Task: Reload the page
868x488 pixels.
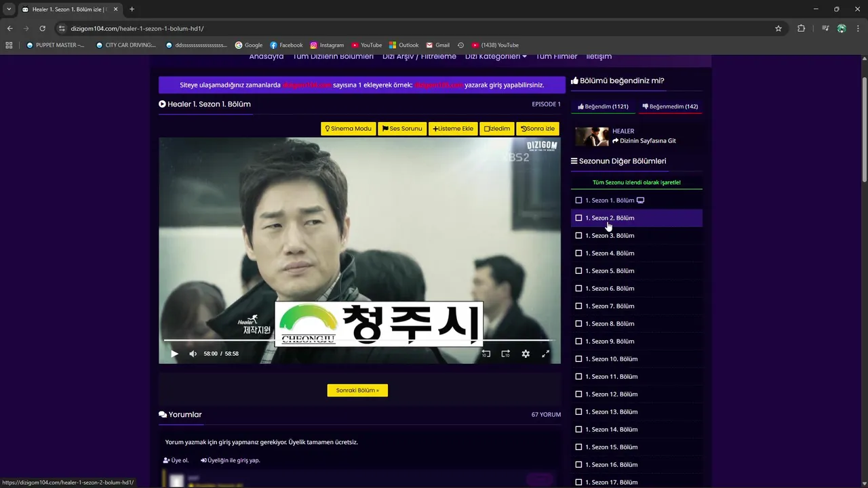Action: pyautogui.click(x=42, y=28)
